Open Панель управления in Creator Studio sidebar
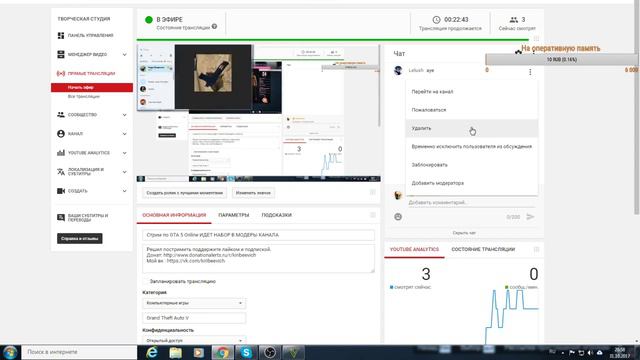 coord(90,36)
